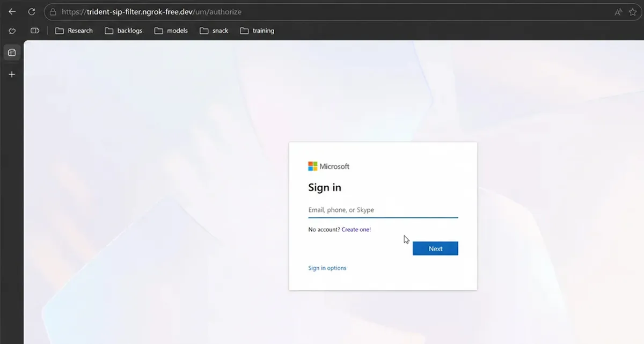
Task: View site info via the lock icon
Action: click(52, 11)
